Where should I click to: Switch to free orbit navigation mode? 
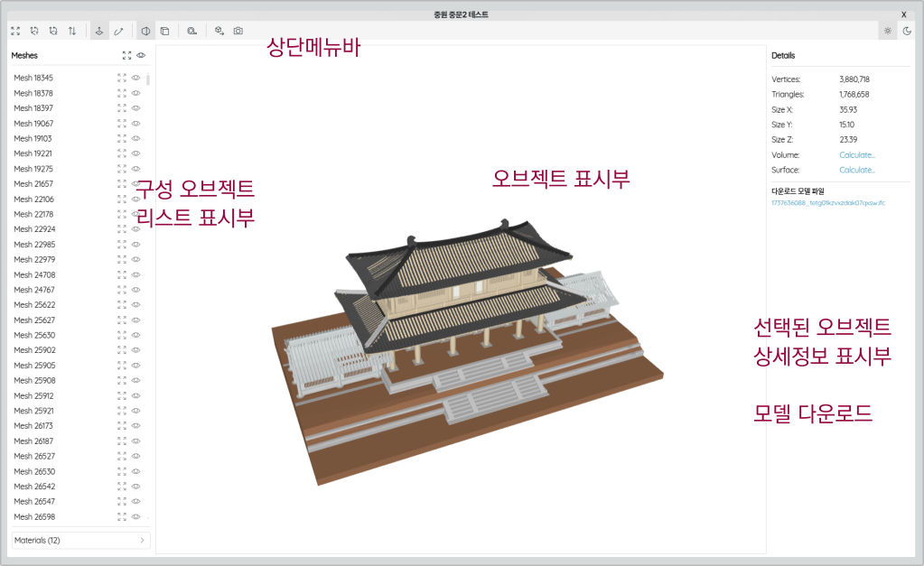[x=118, y=31]
